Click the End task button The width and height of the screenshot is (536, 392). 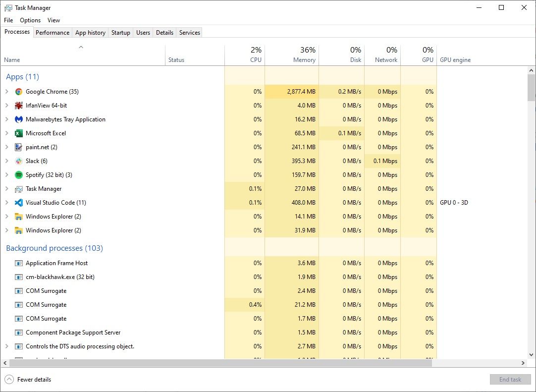pos(510,379)
